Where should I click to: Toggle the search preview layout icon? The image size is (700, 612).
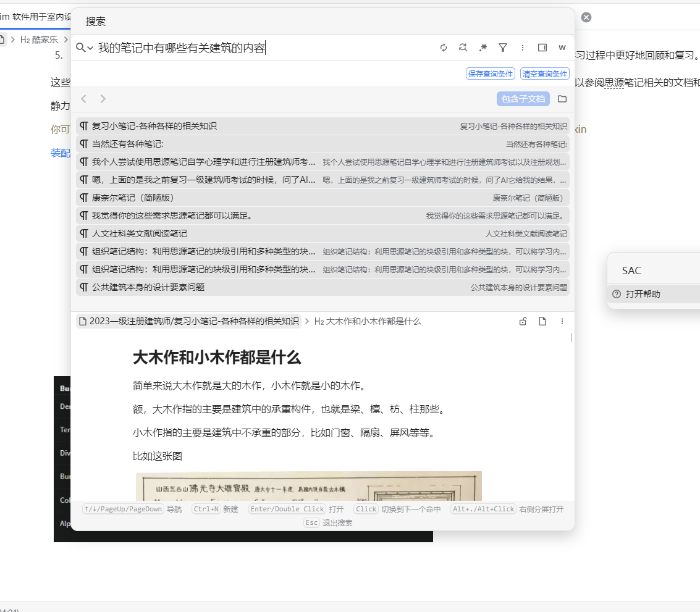coord(542,48)
